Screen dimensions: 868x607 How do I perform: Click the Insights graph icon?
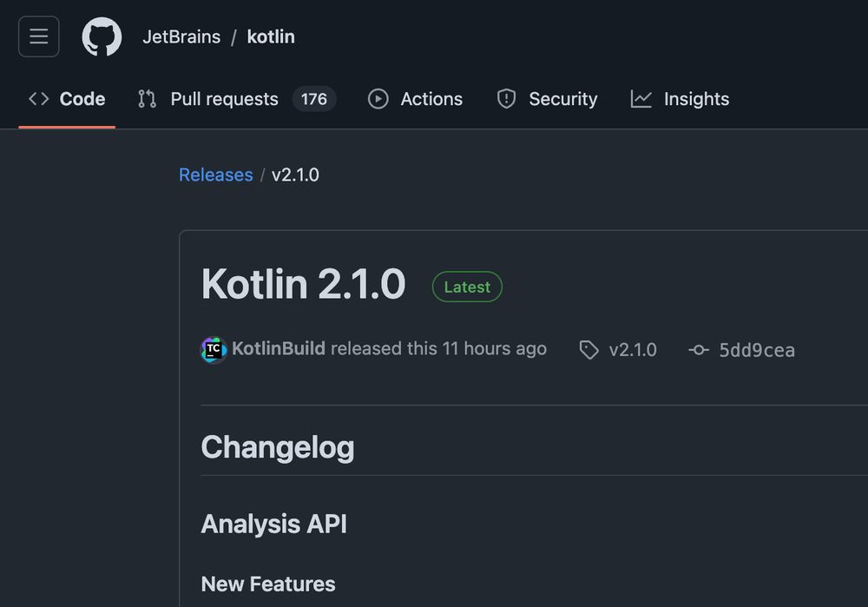point(641,99)
